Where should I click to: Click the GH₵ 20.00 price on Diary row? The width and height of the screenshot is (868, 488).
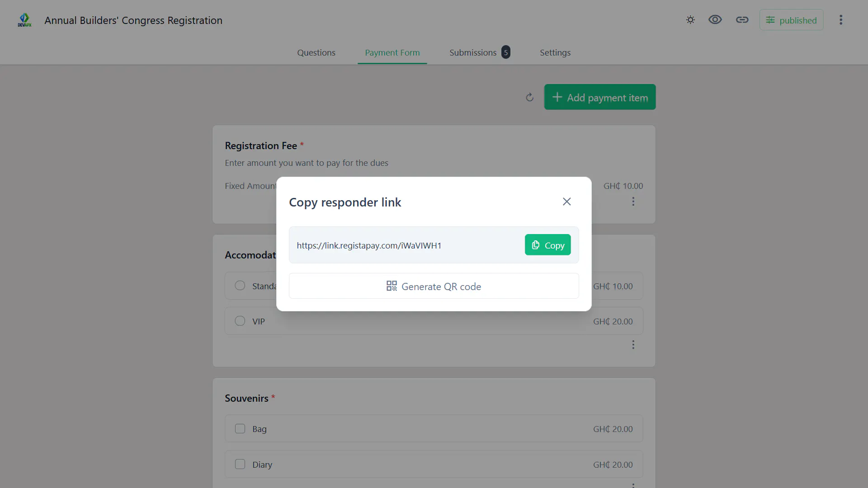pyautogui.click(x=613, y=465)
